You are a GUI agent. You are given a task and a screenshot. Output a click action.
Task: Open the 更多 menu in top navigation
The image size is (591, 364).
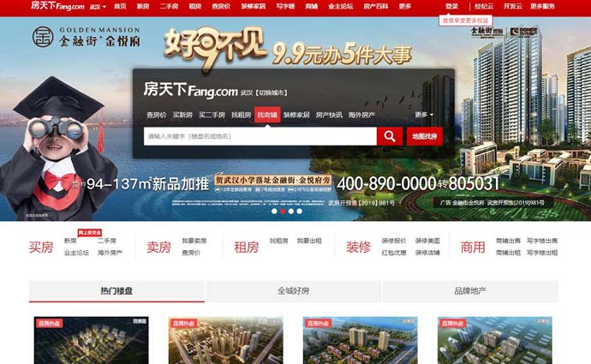coord(405,6)
